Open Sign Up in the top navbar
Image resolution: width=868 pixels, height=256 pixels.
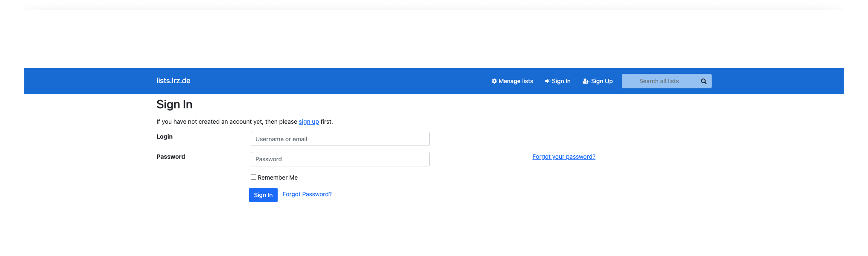point(601,81)
